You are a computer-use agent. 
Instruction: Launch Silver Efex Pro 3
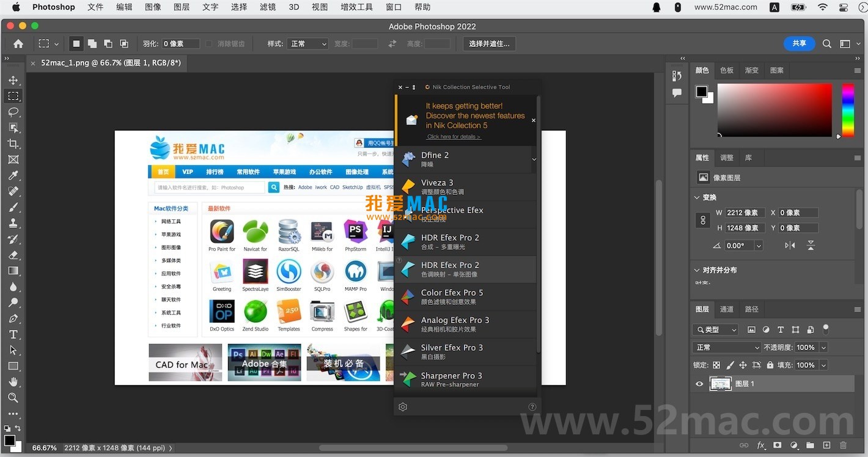pyautogui.click(x=465, y=352)
